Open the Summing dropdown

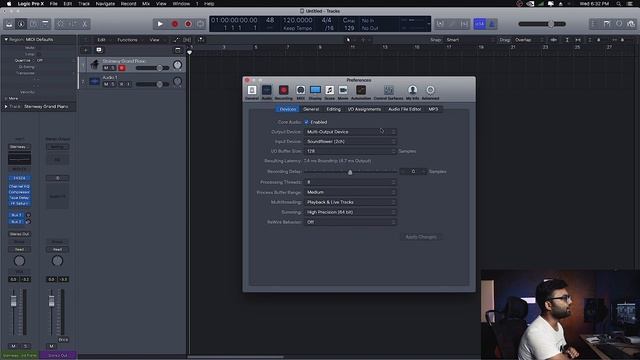(350, 212)
